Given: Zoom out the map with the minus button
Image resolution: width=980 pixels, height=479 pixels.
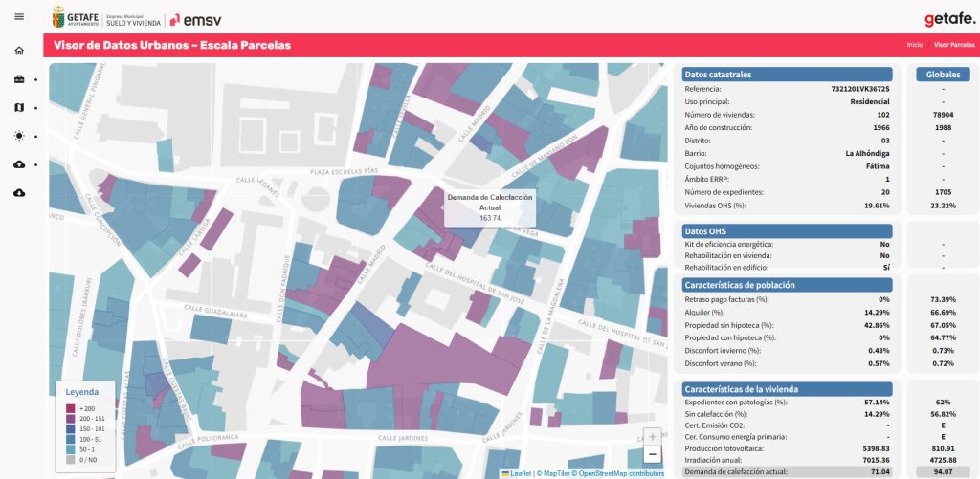Looking at the screenshot, I should tap(653, 455).
